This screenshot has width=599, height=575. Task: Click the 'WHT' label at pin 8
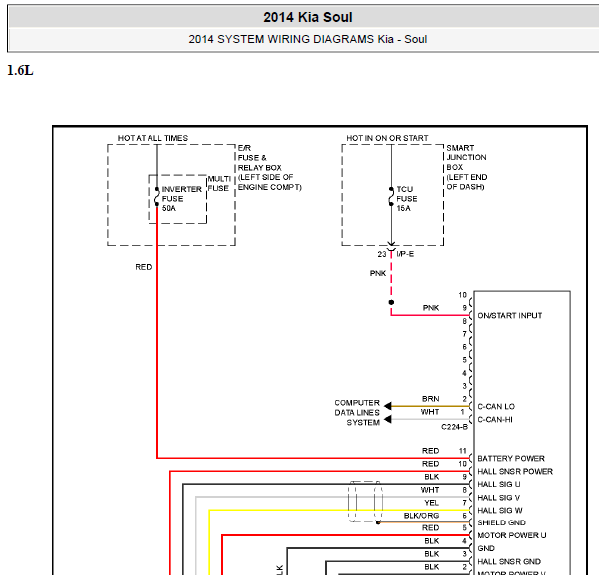[430, 490]
